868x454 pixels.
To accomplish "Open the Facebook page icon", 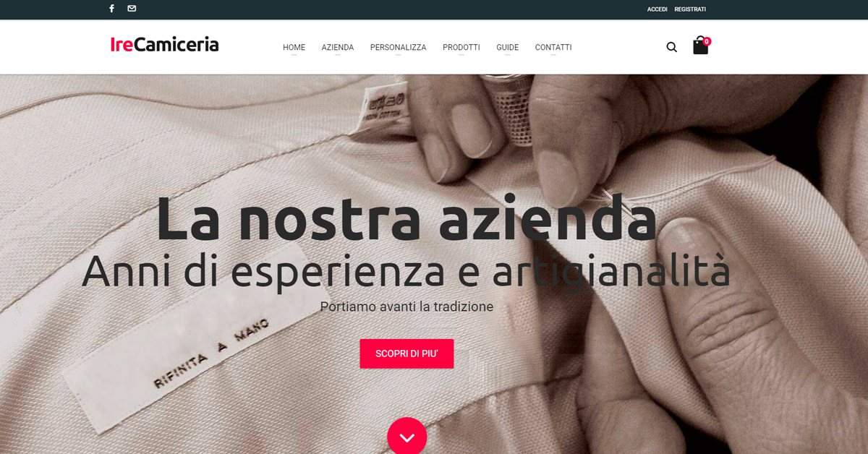I will point(111,9).
